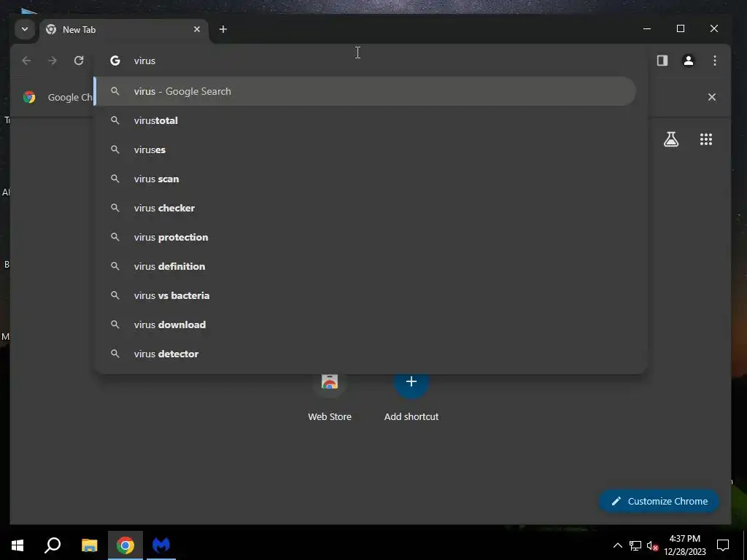Click search icon beside 'virus detector'
This screenshot has height=560, width=747.
click(x=115, y=354)
